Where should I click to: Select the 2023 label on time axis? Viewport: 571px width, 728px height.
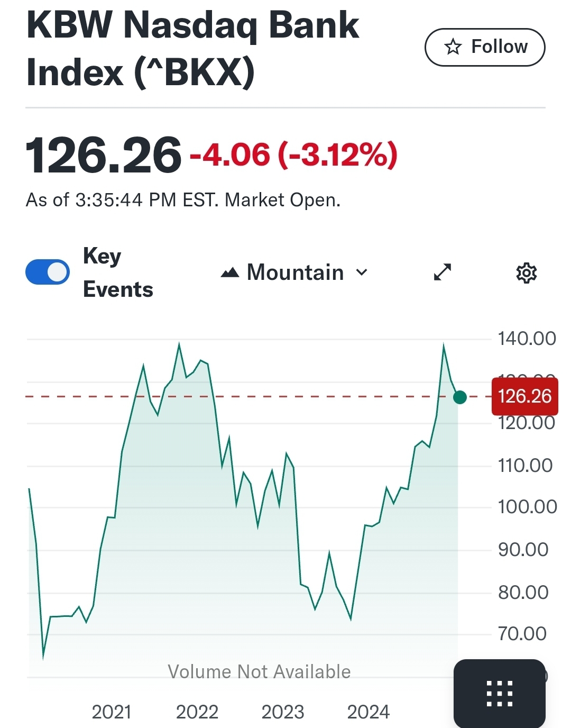(283, 712)
